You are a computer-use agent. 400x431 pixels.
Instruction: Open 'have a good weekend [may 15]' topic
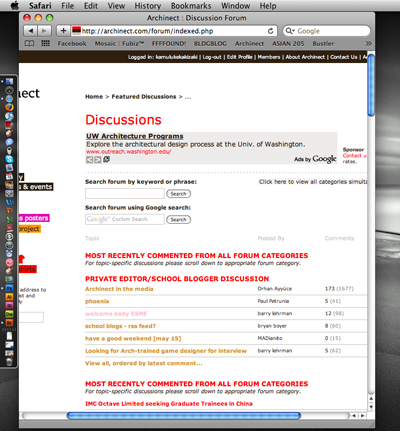[x=133, y=339]
